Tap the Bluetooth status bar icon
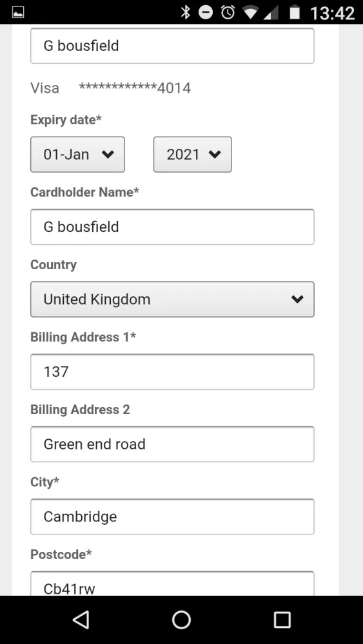 186,12
